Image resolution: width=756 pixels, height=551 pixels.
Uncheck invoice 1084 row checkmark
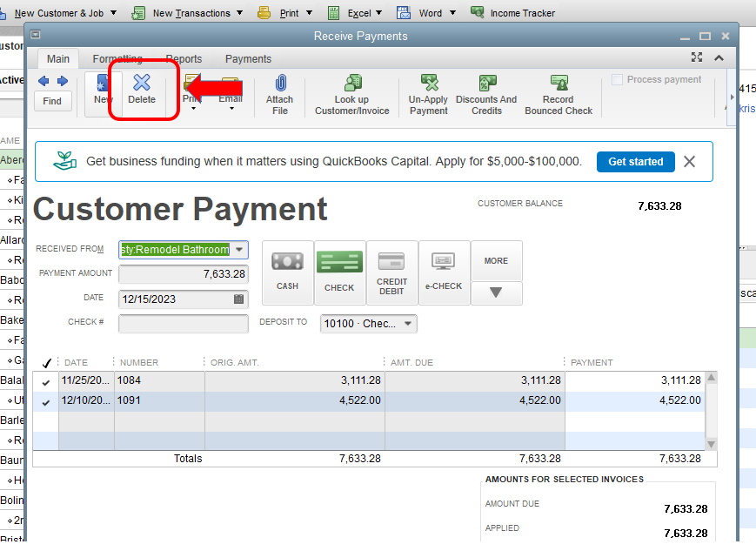click(46, 382)
